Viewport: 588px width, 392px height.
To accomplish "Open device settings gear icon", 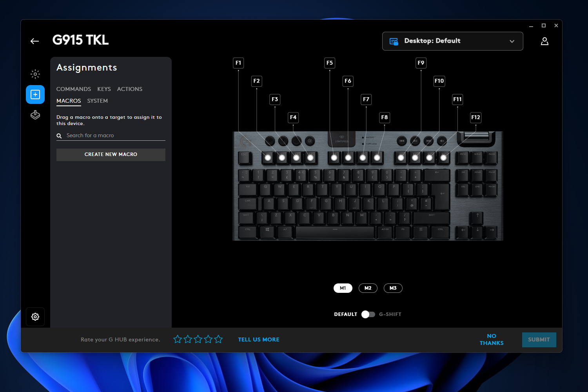I will point(35,317).
